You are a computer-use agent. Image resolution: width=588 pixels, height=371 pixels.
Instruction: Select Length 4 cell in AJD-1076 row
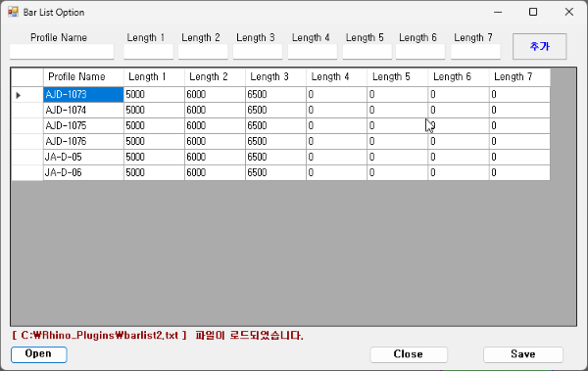(x=336, y=141)
